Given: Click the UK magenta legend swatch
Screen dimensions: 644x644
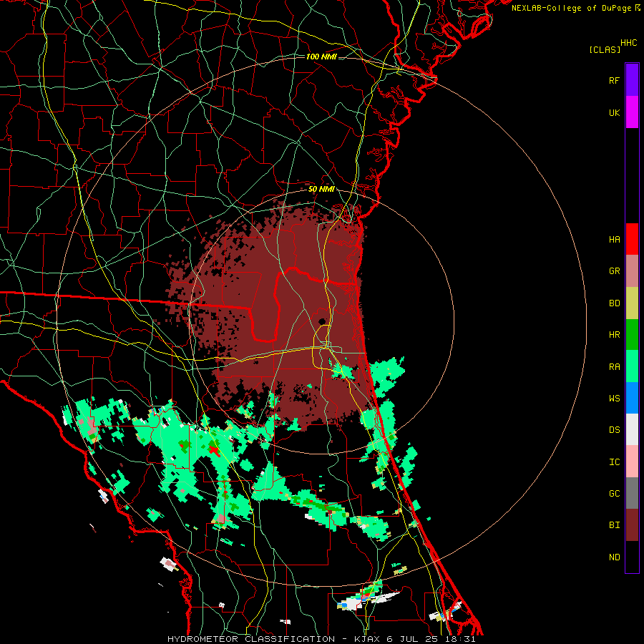Looking at the screenshot, I should (x=632, y=112).
